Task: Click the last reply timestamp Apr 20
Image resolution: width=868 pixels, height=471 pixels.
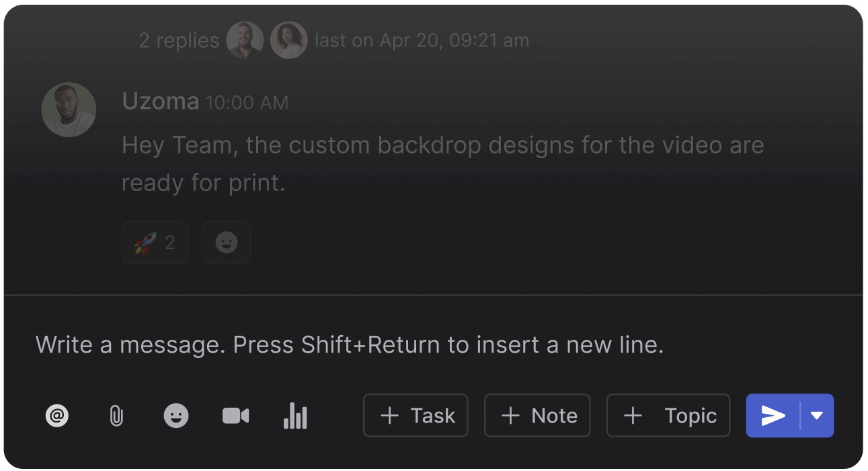Action: coord(422,40)
